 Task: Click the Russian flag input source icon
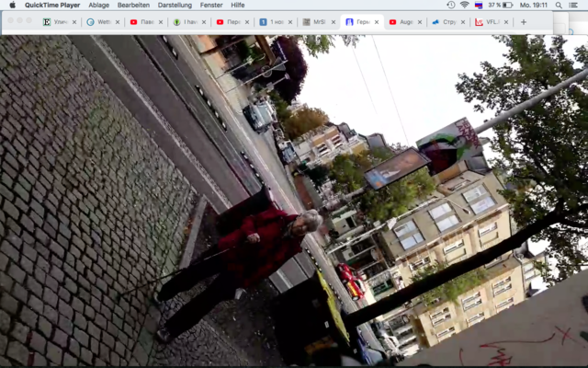(x=479, y=5)
